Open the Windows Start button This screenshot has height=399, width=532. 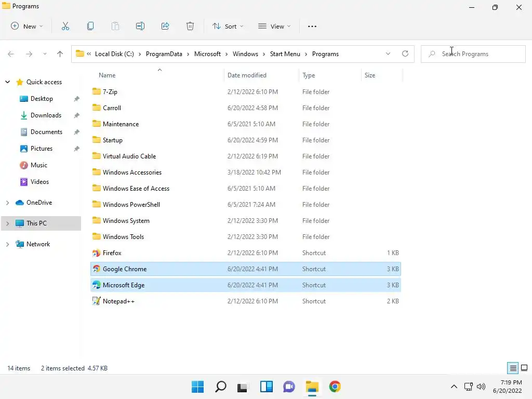(x=197, y=387)
